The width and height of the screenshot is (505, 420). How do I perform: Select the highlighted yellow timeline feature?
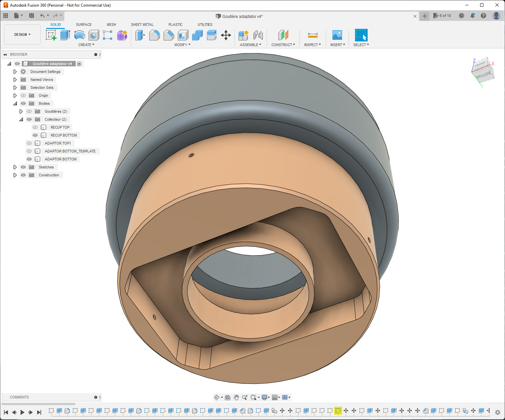[338, 411]
